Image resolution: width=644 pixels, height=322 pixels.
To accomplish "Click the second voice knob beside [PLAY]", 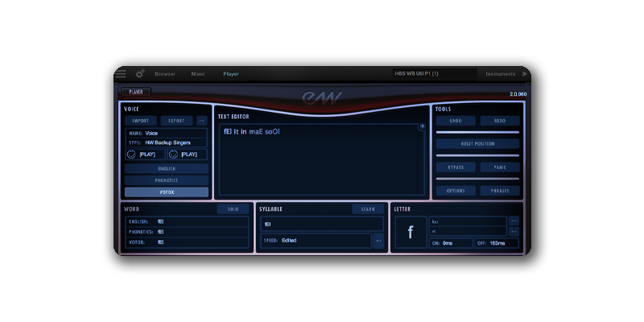I will pos(173,155).
